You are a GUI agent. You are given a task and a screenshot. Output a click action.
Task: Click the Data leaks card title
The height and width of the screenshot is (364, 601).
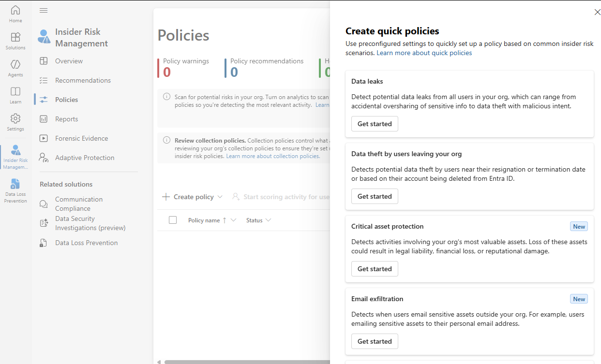coord(367,81)
